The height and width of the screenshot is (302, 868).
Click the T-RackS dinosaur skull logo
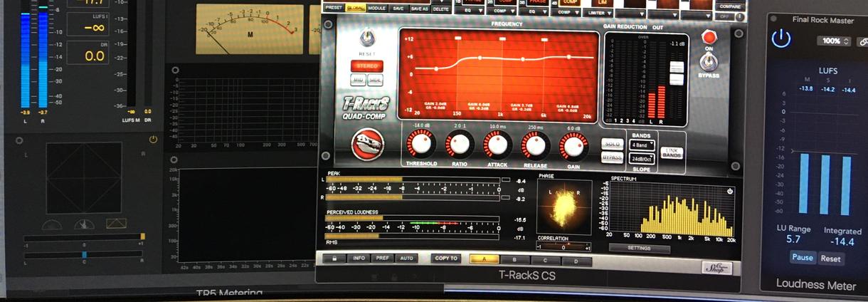pos(368,144)
